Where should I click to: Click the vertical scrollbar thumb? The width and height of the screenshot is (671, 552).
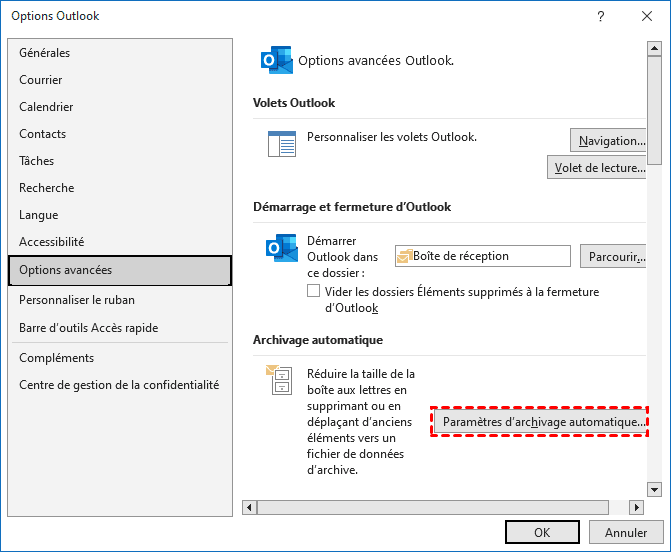(654, 110)
